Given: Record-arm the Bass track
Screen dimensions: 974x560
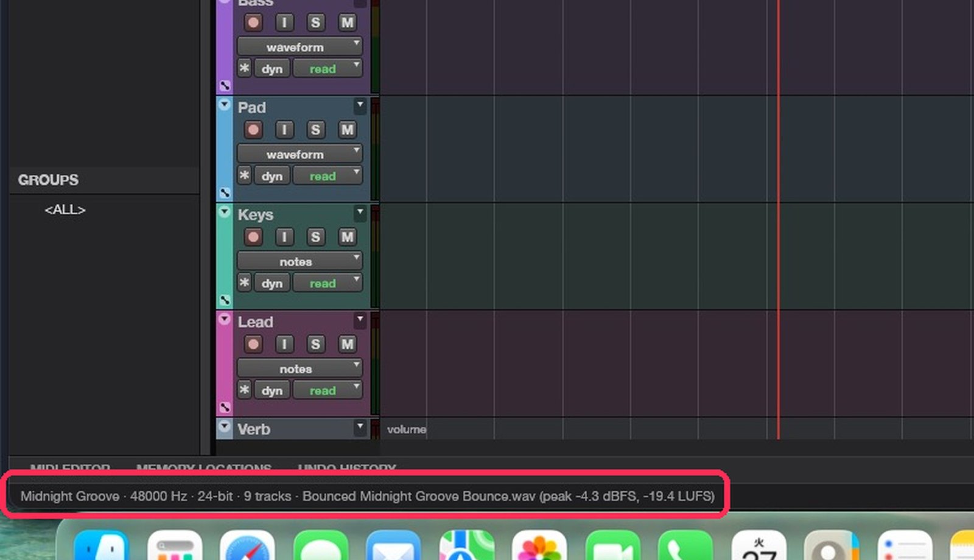Looking at the screenshot, I should coord(253,23).
